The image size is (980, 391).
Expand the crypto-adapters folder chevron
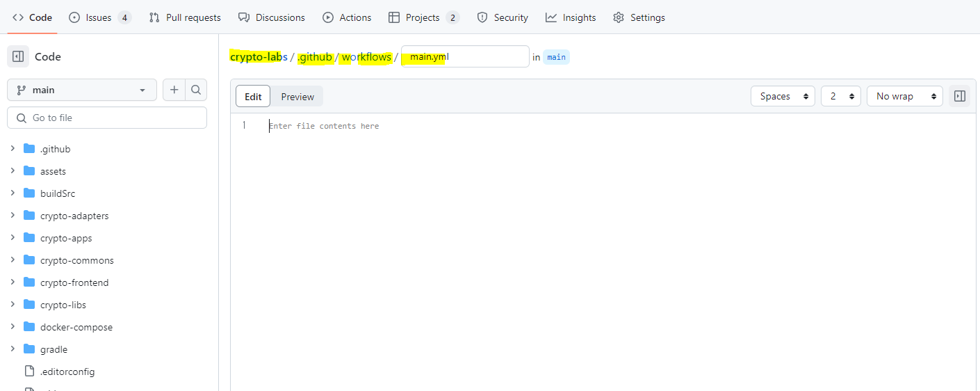(x=13, y=216)
